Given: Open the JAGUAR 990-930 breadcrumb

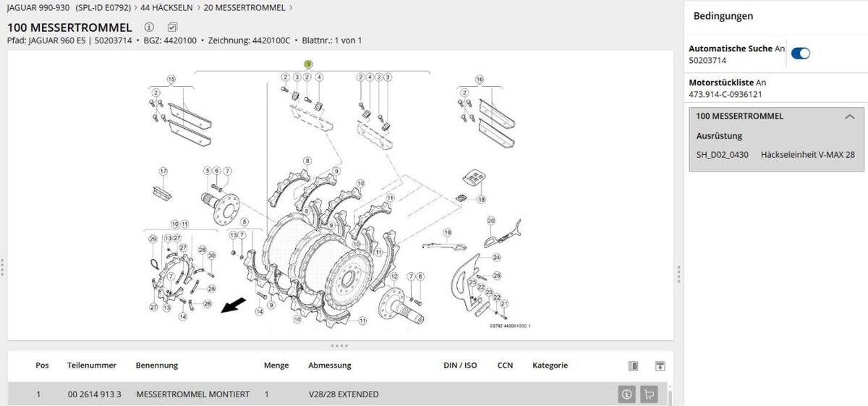Looking at the screenshot, I should click(x=69, y=7).
